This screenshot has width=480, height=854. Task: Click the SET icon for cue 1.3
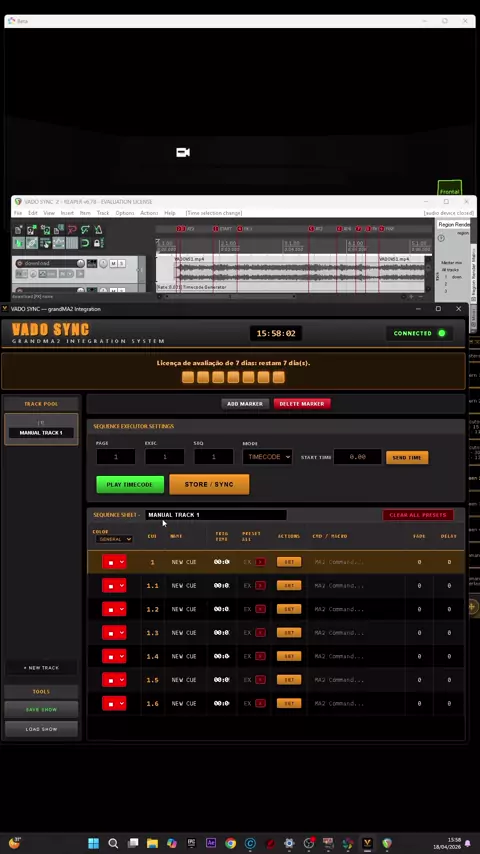[289, 633]
